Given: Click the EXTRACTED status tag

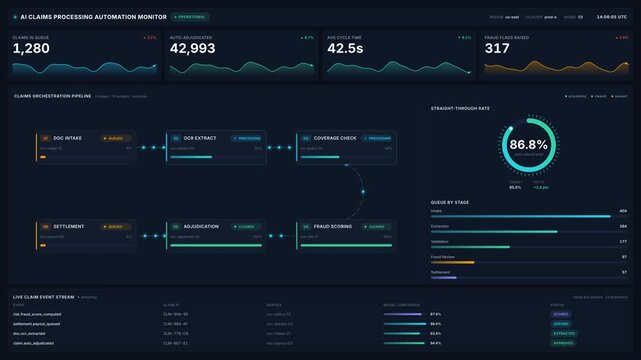Looking at the screenshot, I should (564, 333).
